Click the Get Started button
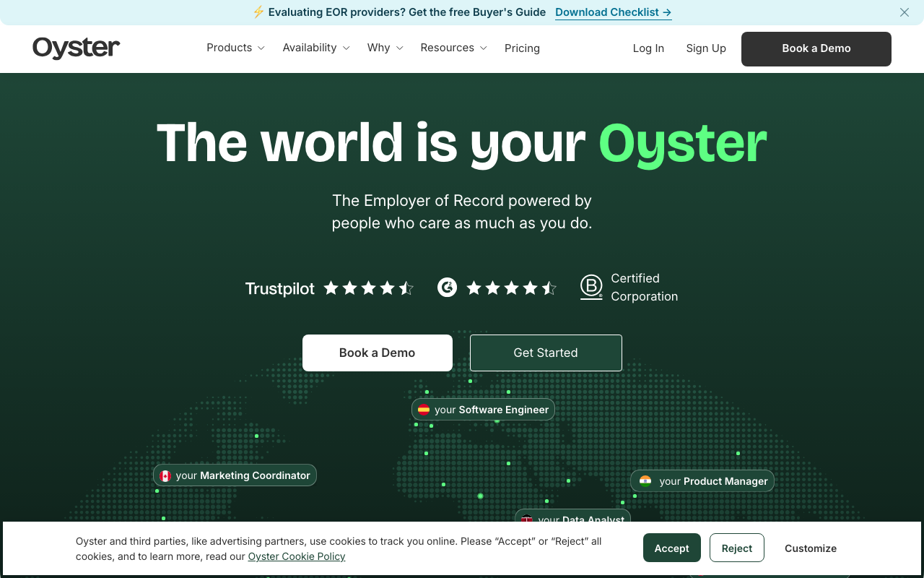Viewport: 924px width, 578px height. (x=546, y=353)
